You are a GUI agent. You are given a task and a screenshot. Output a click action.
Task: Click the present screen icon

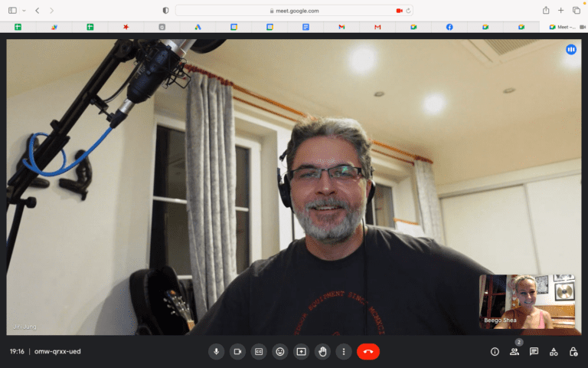[x=302, y=351]
